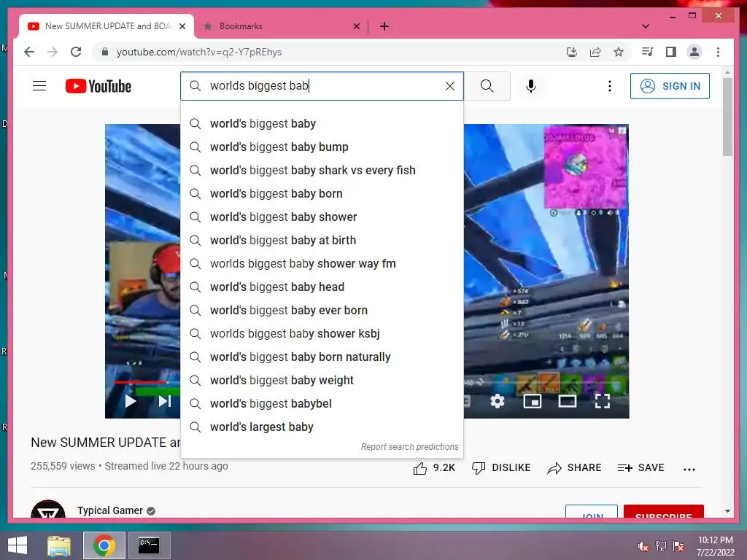The image size is (747, 560).
Task: Click Report search predictions link
Action: click(x=410, y=447)
